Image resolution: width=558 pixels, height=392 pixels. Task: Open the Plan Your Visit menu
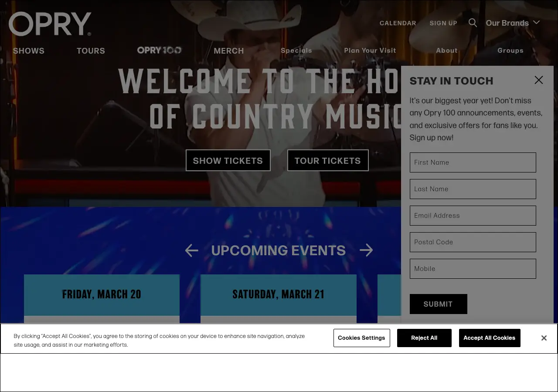[x=370, y=50]
